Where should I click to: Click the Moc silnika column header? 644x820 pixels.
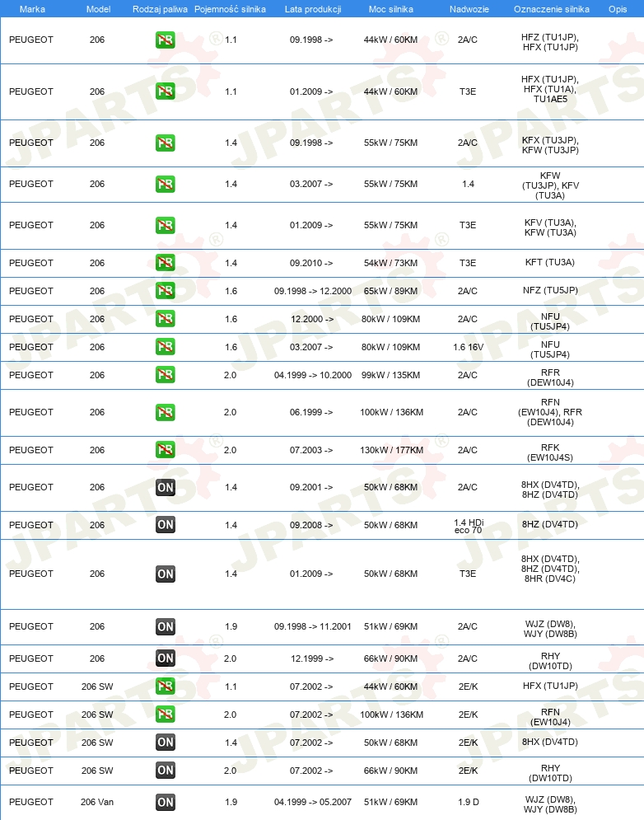click(x=391, y=9)
